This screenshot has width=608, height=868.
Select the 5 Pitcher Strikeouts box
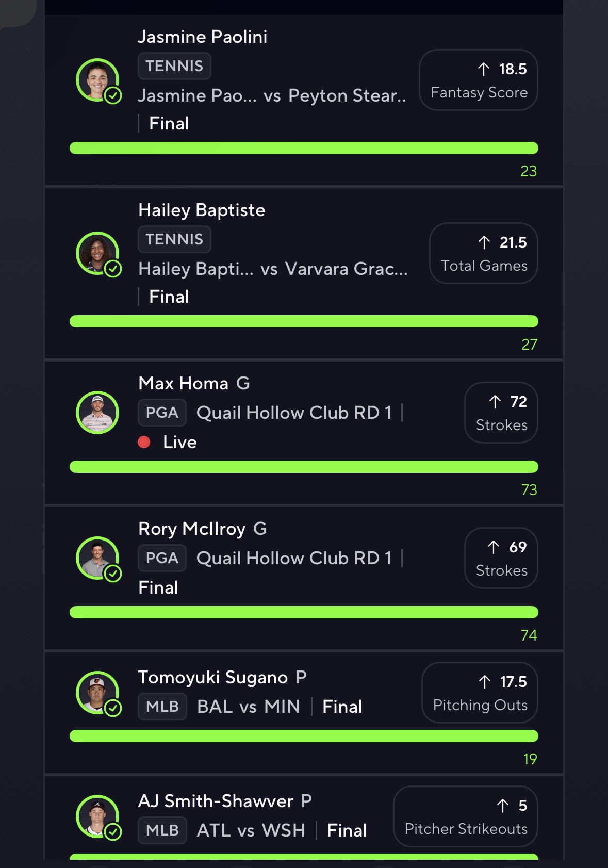[x=466, y=816]
